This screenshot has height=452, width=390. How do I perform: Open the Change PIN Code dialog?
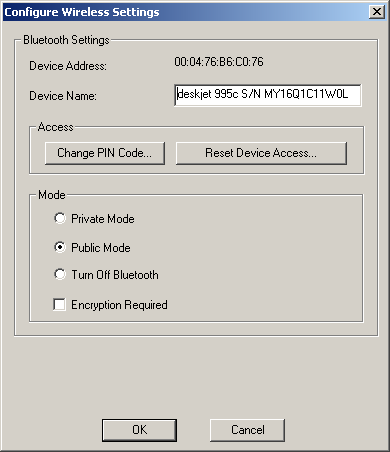[x=105, y=153]
